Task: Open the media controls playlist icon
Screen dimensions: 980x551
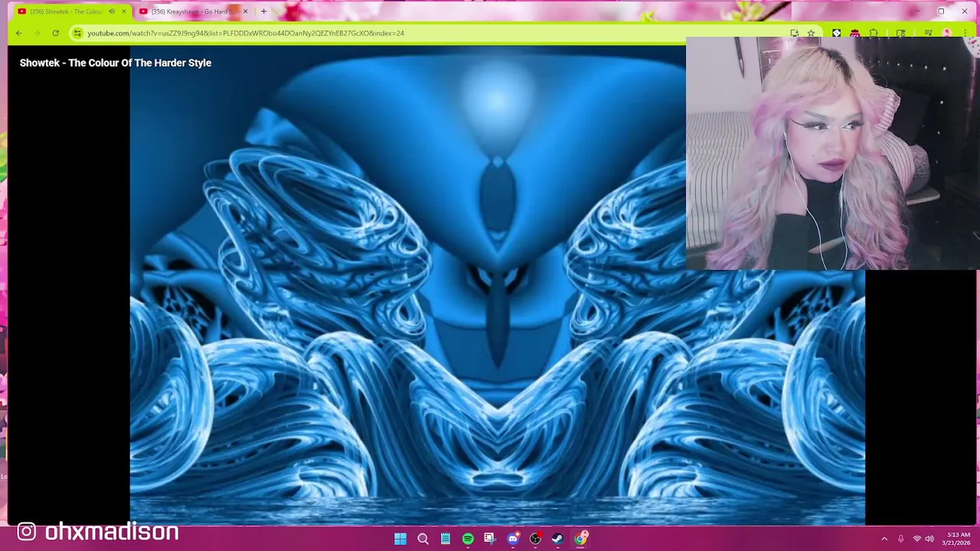Action: coord(927,33)
